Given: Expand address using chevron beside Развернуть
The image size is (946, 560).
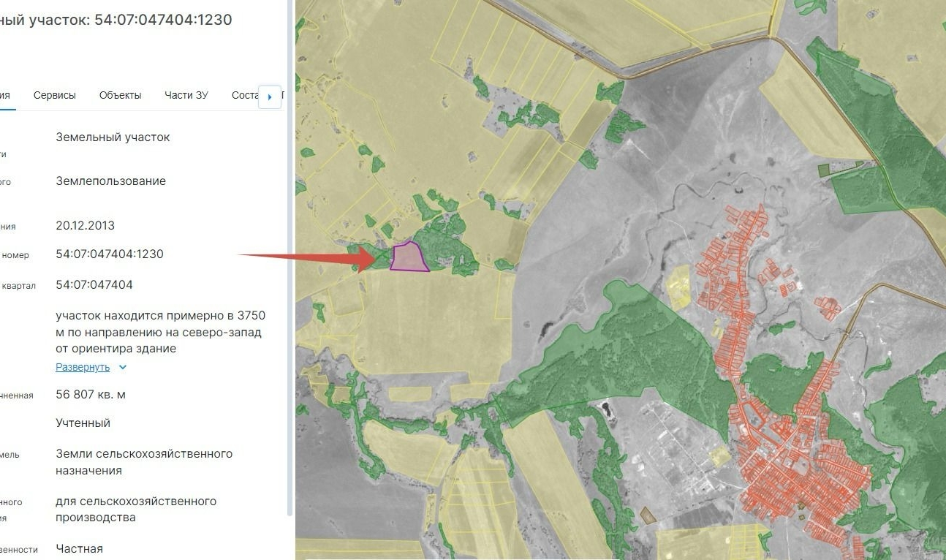Looking at the screenshot, I should (x=123, y=367).
